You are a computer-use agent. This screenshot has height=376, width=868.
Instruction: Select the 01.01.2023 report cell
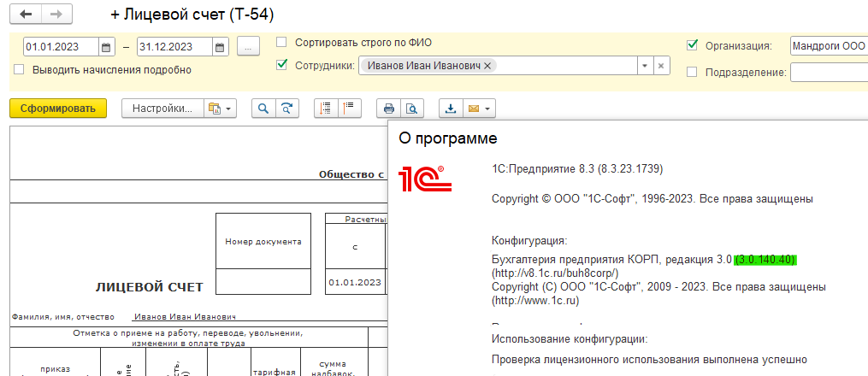coord(355,282)
